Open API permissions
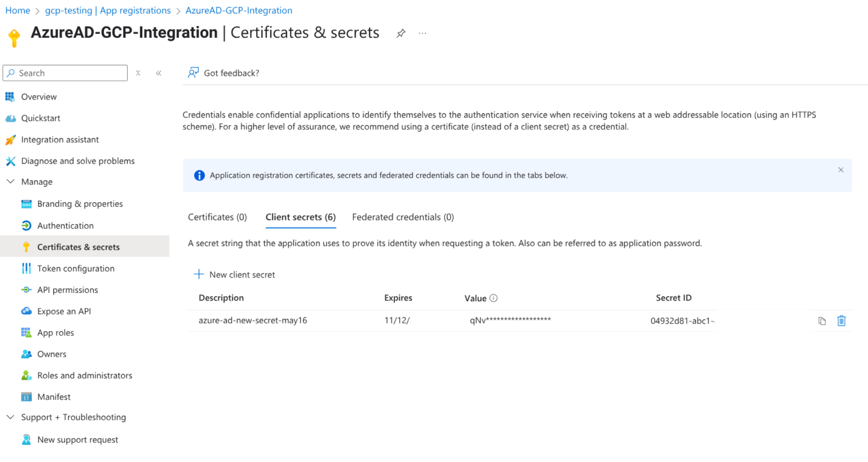 (68, 290)
